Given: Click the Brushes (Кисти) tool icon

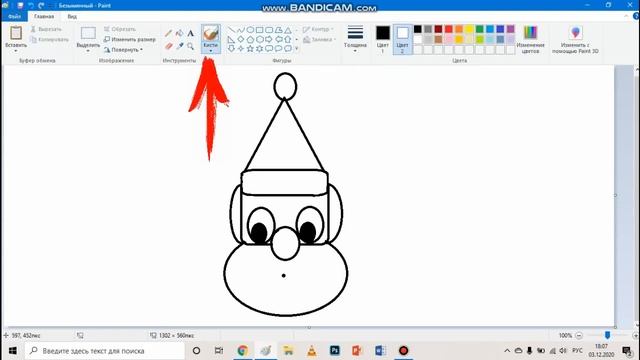Looking at the screenshot, I should point(211,33).
